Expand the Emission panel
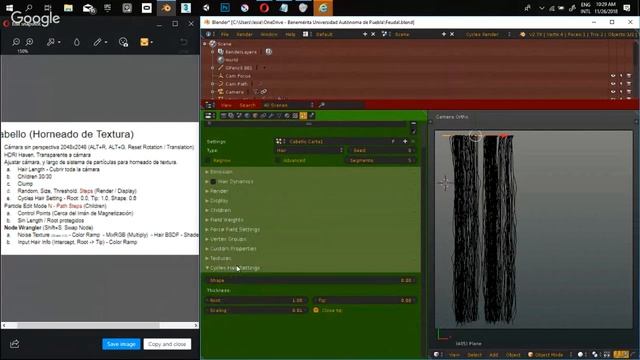 pyautogui.click(x=220, y=172)
